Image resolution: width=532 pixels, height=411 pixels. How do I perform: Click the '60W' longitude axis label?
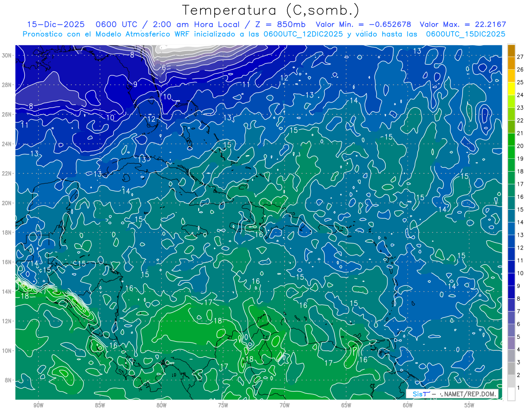408,405
